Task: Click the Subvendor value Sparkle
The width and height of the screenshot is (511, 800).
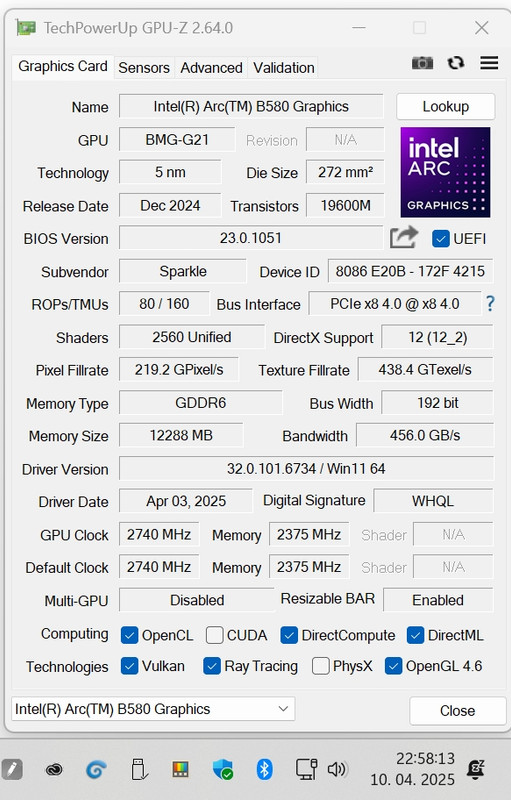Action: (x=183, y=271)
